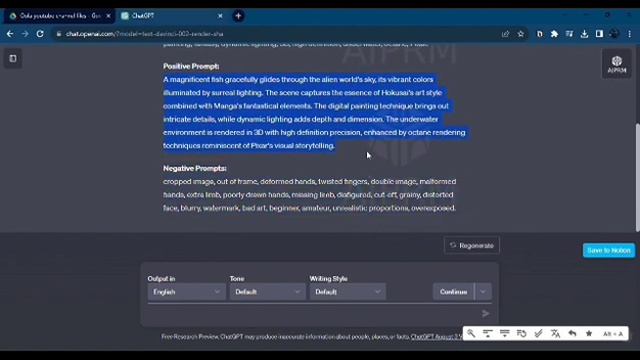Open the Notion extension icon in the toolbar

(540, 34)
